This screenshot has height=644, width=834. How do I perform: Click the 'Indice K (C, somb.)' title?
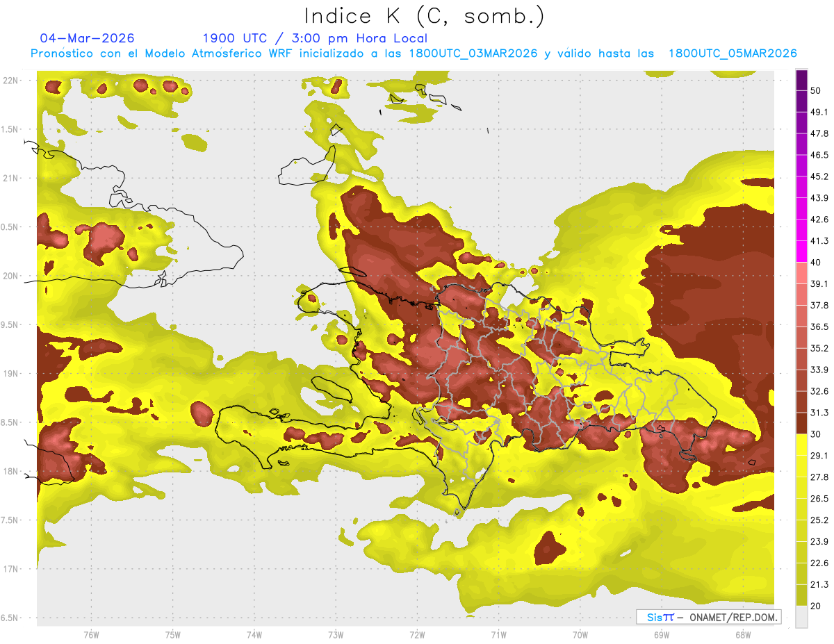point(424,15)
